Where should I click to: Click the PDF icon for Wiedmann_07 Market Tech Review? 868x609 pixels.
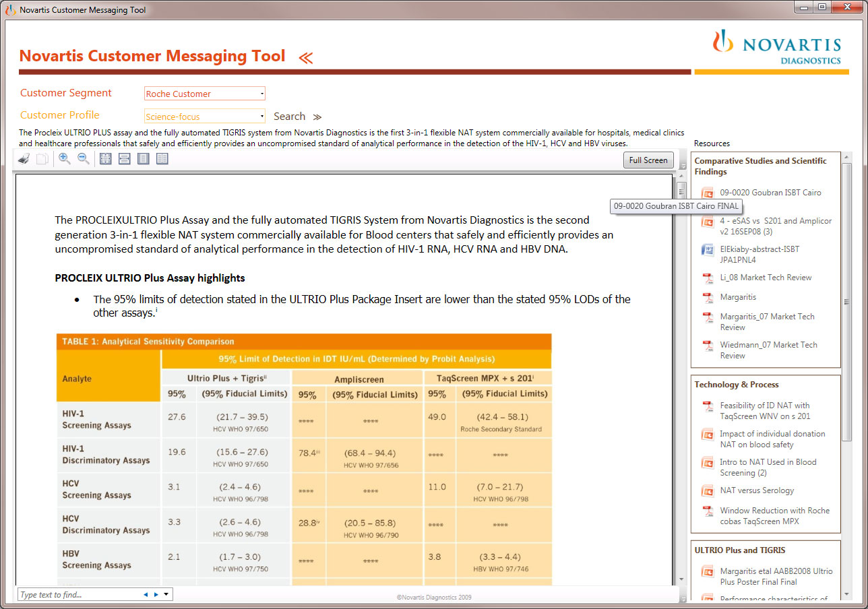[x=708, y=346]
